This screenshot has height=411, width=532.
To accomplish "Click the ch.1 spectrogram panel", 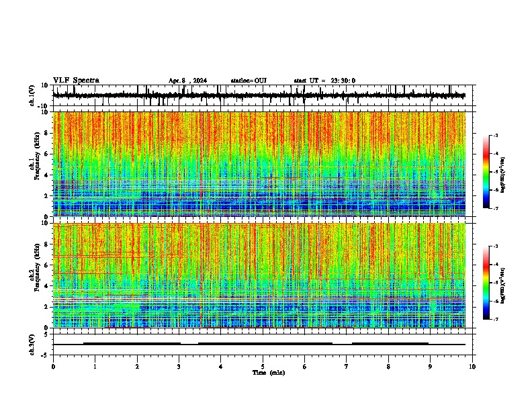I will pyautogui.click(x=259, y=164).
